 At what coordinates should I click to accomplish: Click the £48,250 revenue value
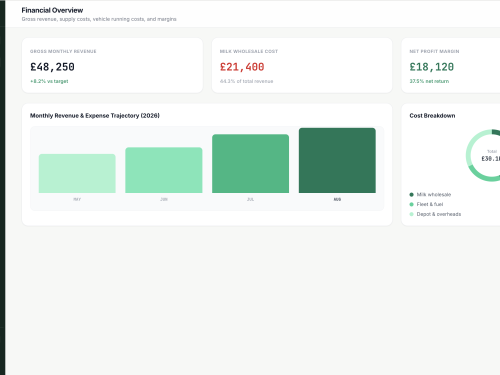click(x=52, y=67)
